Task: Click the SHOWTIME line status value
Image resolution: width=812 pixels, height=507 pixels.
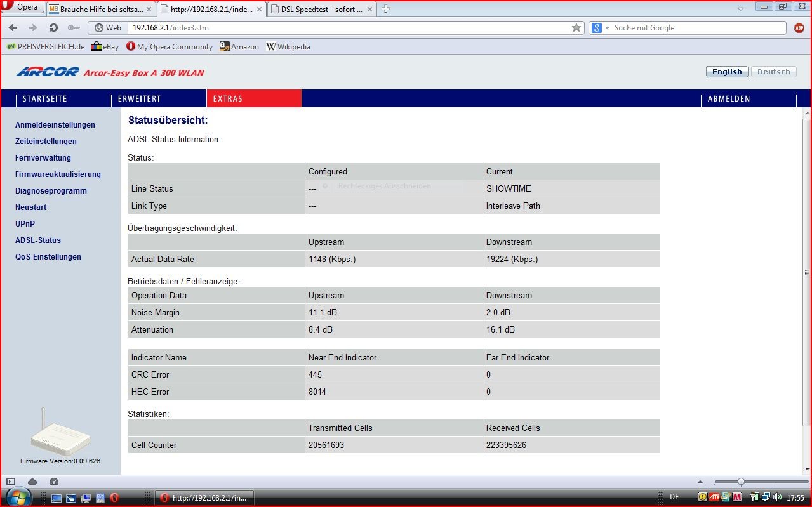Action: [x=509, y=188]
